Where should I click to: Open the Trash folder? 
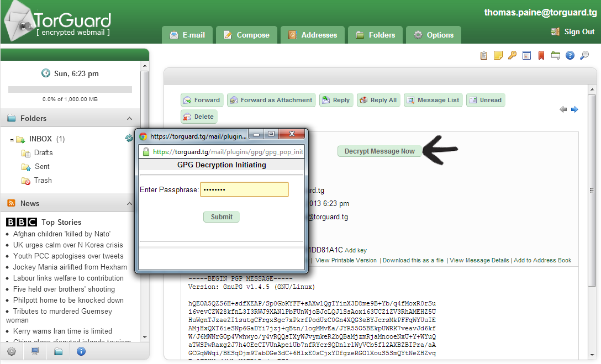pyautogui.click(x=43, y=180)
